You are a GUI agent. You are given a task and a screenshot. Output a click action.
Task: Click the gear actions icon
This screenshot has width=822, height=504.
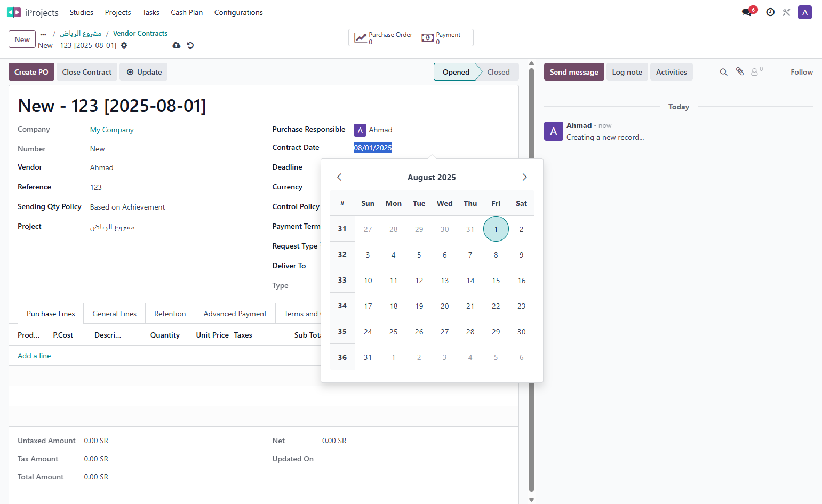[124, 45]
